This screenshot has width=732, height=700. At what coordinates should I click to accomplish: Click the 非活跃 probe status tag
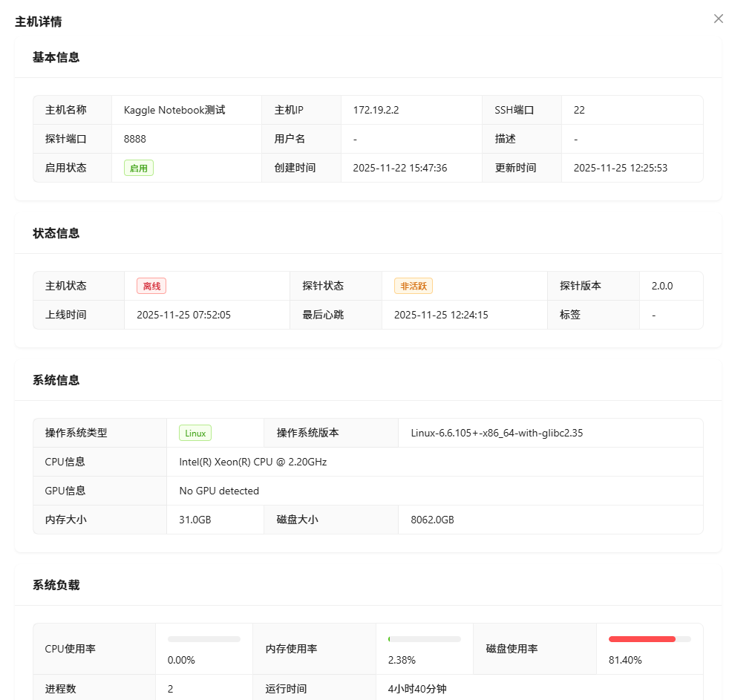point(413,286)
